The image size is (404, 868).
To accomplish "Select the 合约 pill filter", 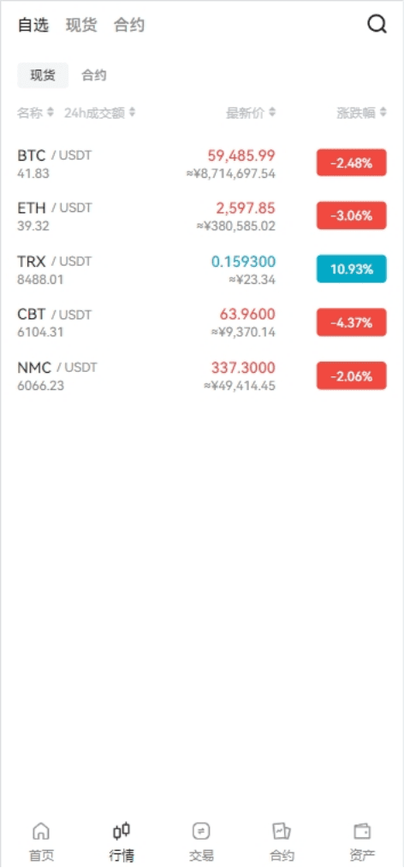I will [94, 75].
